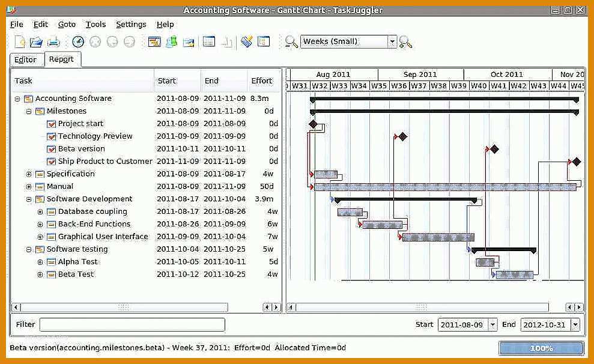Click the highlighter pen toolbar icon
This screenshot has width=594, height=364.
(247, 41)
